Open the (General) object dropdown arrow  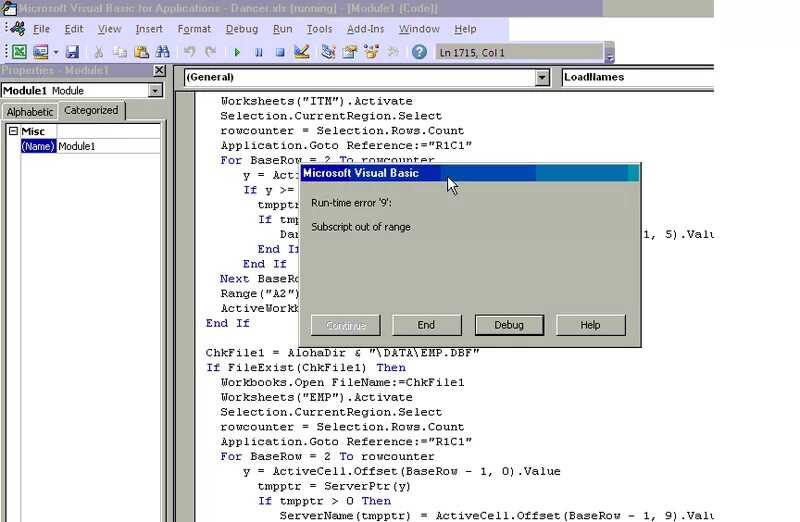point(542,78)
